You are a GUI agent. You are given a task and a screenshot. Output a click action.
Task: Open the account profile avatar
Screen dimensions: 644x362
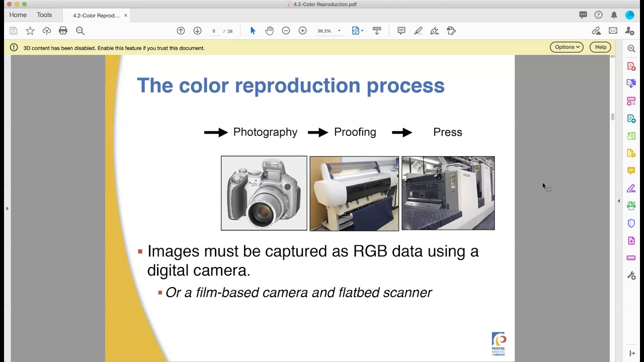tap(630, 15)
